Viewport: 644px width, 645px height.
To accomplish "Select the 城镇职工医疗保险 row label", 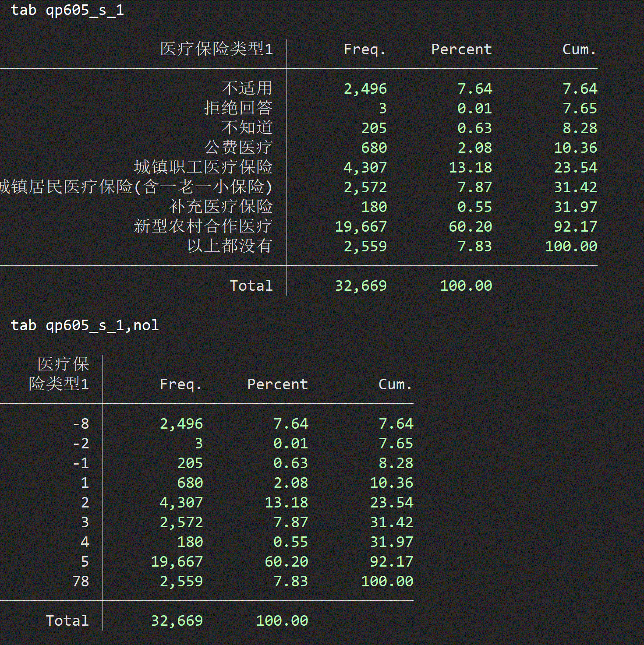I will pos(203,167).
